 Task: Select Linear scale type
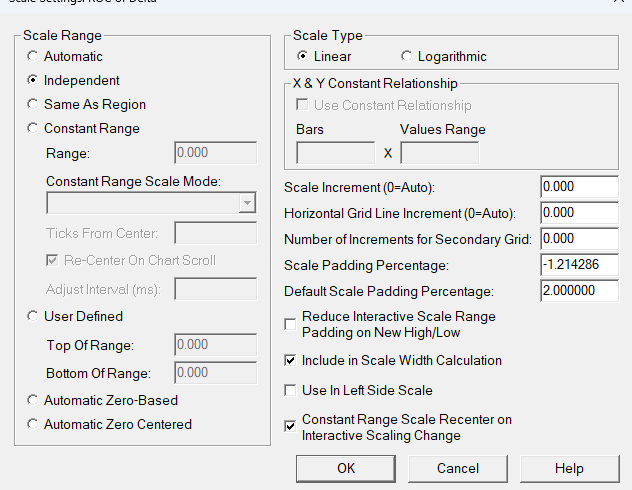click(x=302, y=56)
